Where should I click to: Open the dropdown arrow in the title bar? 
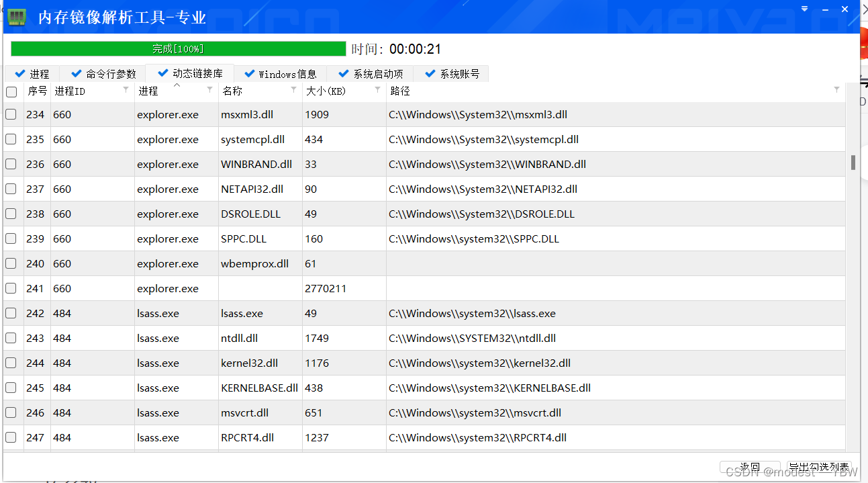point(804,9)
